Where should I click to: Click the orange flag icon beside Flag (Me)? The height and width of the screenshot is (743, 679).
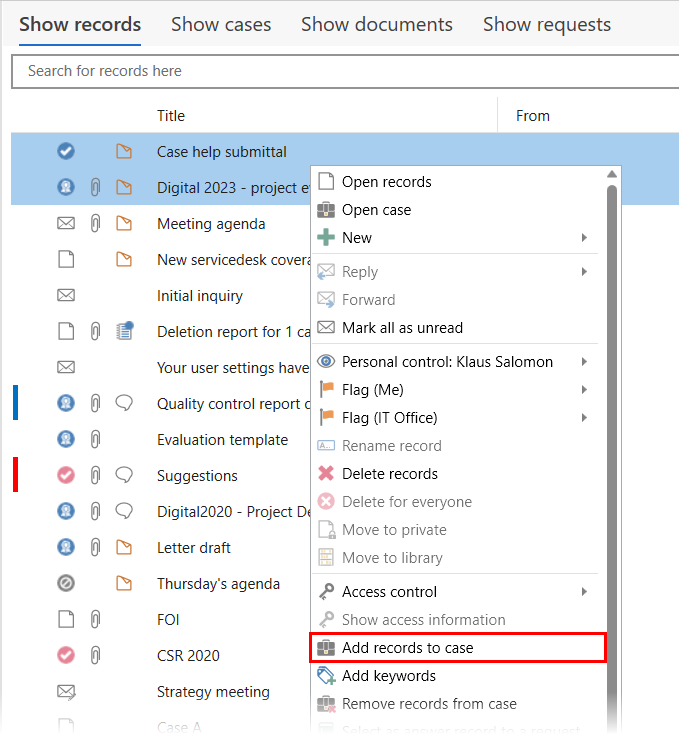pyautogui.click(x=326, y=390)
